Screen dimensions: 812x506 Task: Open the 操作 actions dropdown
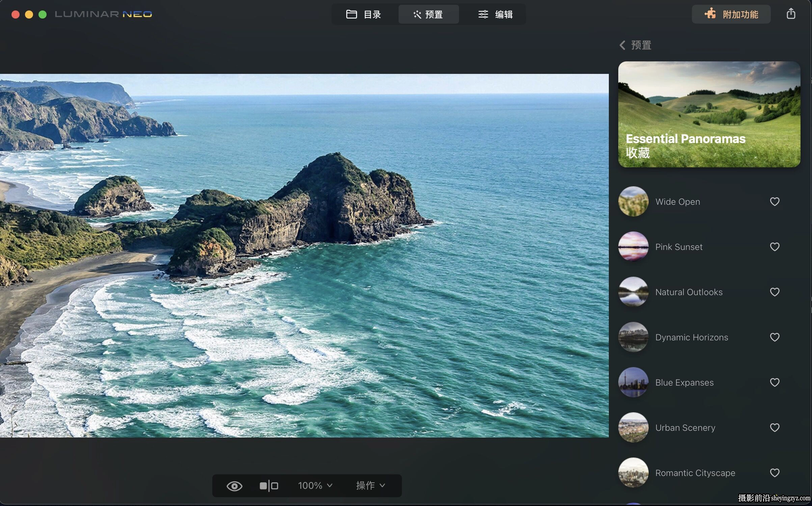click(370, 485)
